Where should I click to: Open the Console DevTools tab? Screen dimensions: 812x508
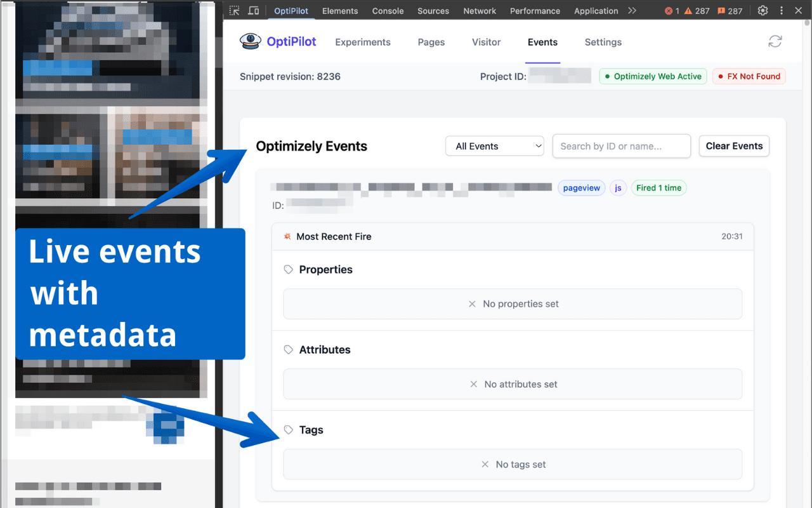(388, 11)
